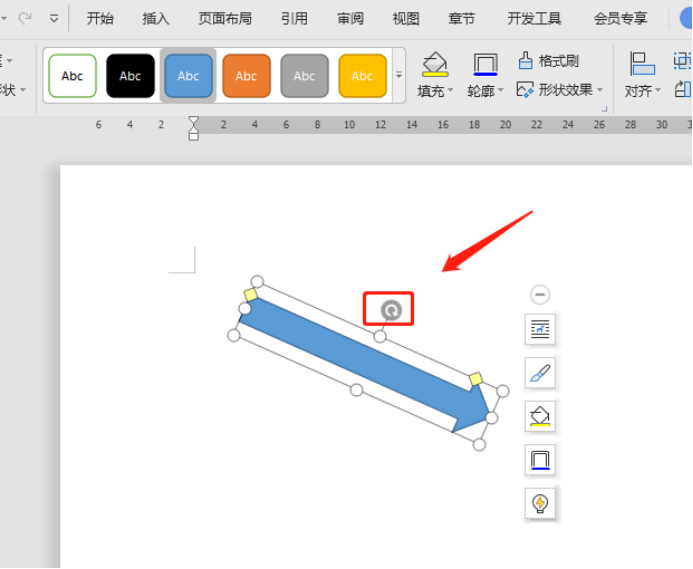Click the floating shape fill icon
The height and width of the screenshot is (569, 693).
pos(540,416)
